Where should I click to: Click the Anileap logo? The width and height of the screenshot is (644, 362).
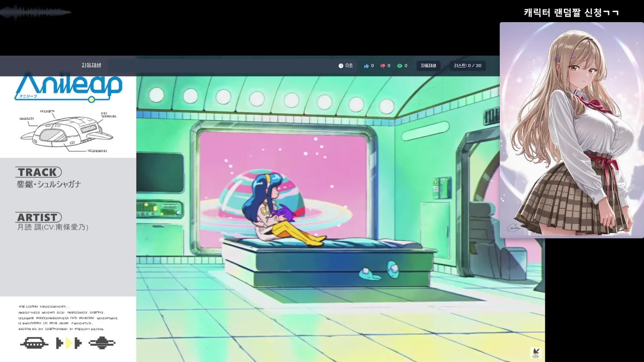68,87
